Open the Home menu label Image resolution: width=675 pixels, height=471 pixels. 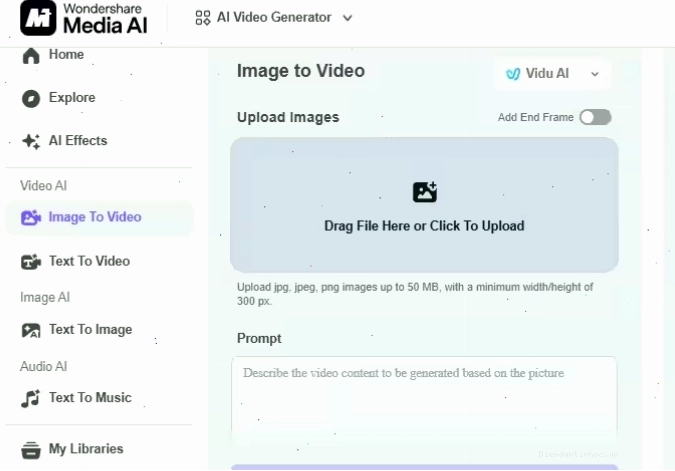tap(66, 54)
